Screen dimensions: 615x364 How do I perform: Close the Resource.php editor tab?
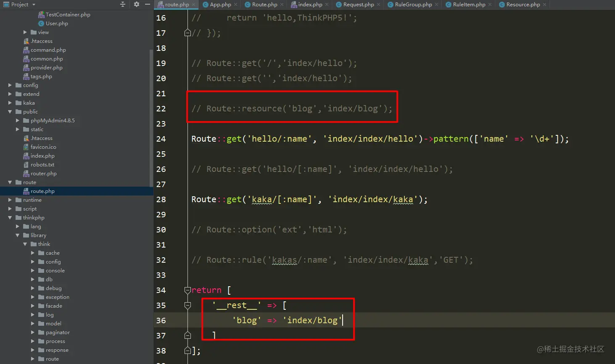coord(545,5)
